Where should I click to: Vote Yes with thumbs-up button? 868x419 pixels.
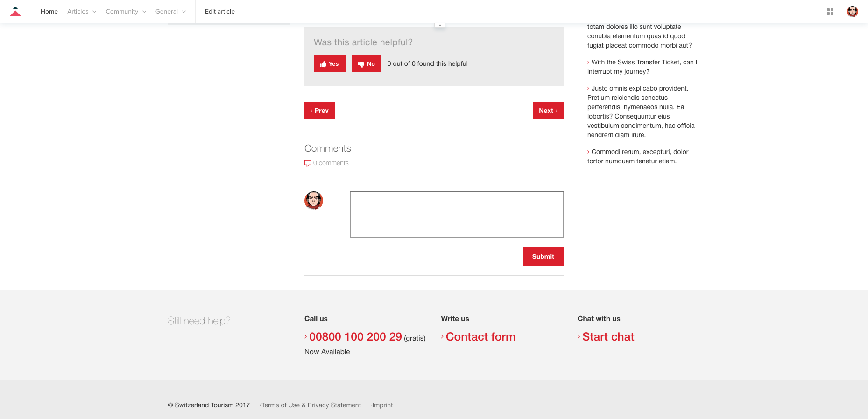pyautogui.click(x=329, y=64)
